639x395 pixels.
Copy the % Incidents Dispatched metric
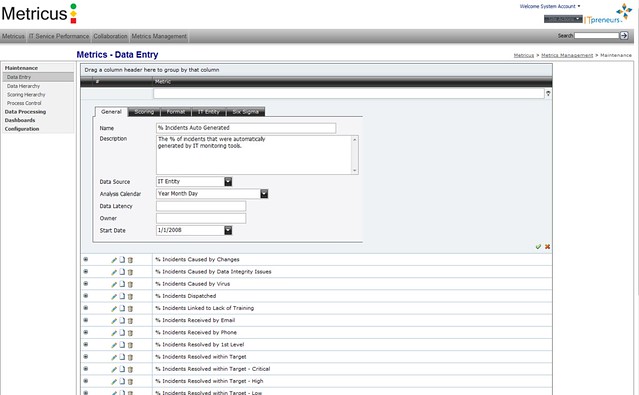[122, 296]
